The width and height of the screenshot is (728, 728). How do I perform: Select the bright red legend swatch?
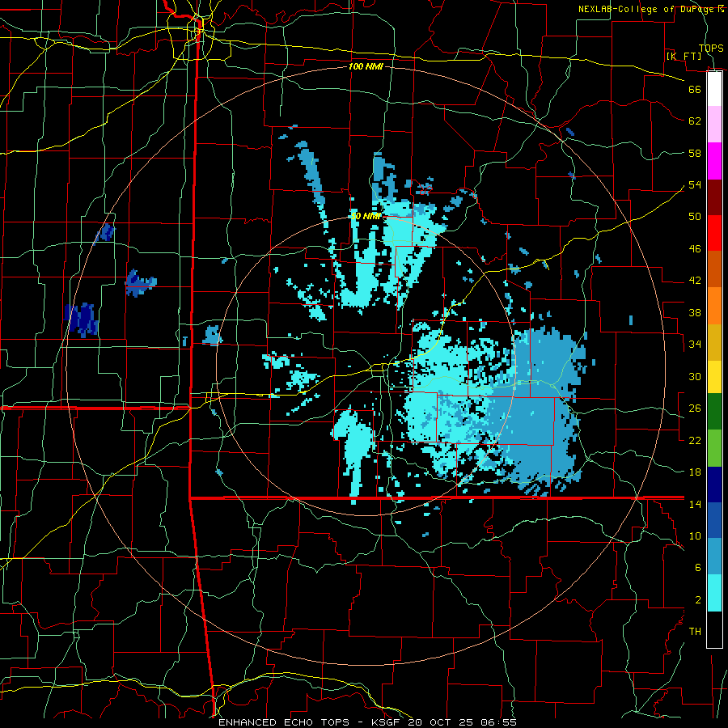pos(714,233)
